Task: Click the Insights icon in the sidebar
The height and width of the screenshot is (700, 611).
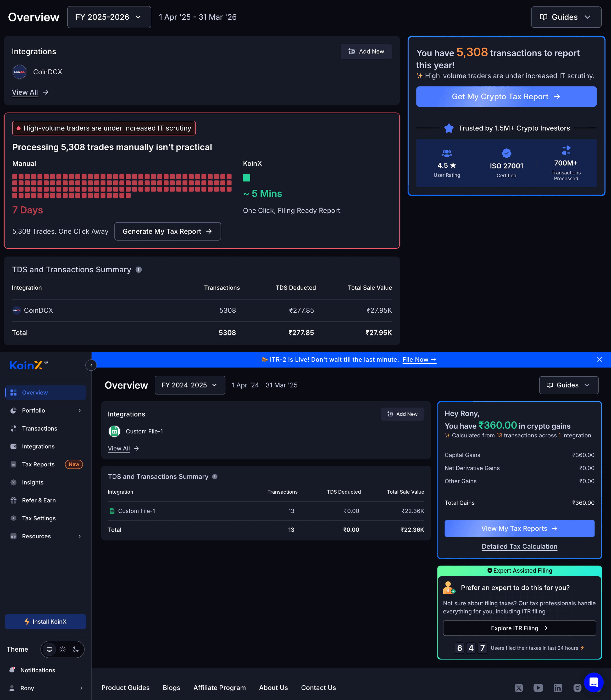Action: pos(14,482)
